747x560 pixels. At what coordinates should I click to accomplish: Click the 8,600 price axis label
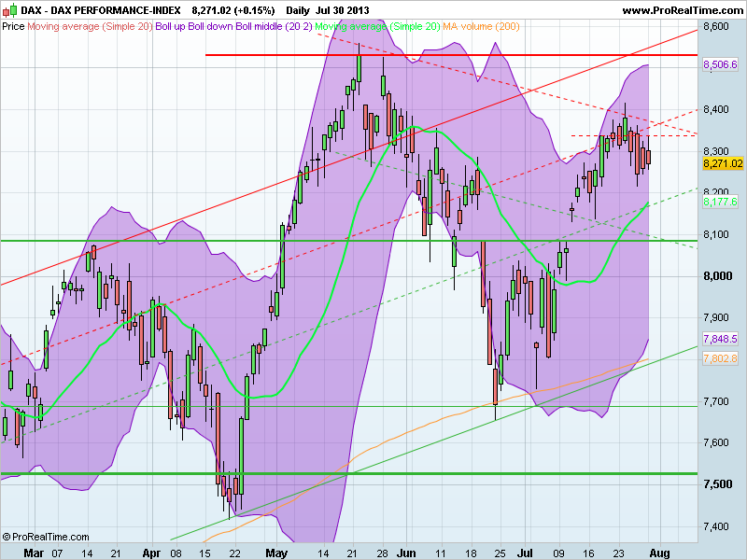pyautogui.click(x=716, y=26)
